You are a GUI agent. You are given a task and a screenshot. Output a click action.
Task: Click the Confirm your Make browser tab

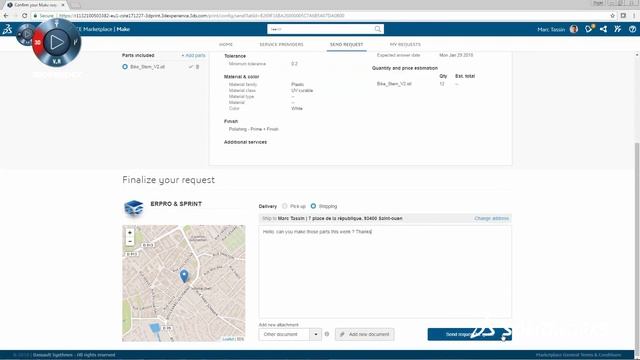pos(35,5)
